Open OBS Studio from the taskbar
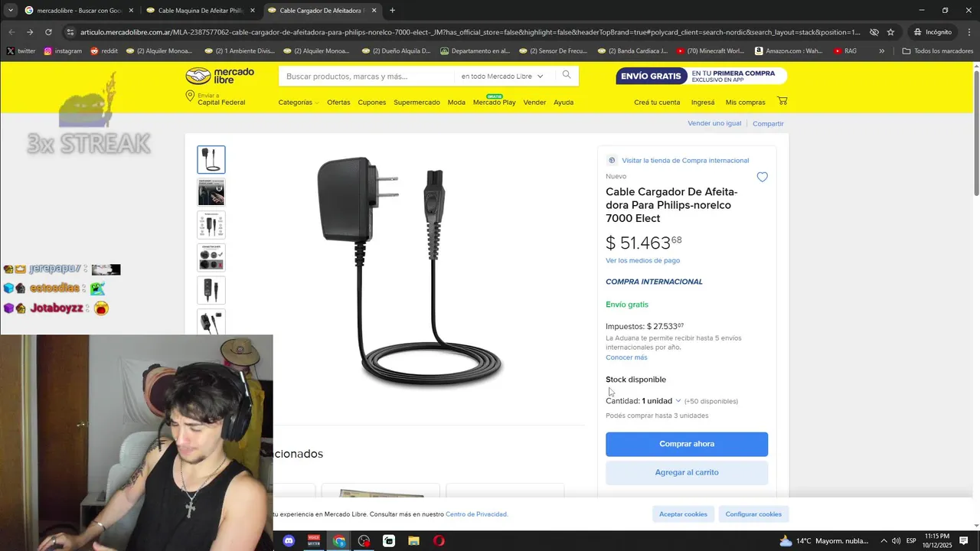980x551 pixels. [364, 541]
